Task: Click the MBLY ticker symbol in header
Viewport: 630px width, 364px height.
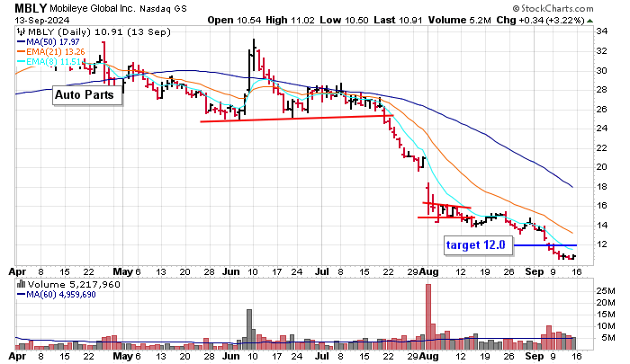Action: point(31,8)
